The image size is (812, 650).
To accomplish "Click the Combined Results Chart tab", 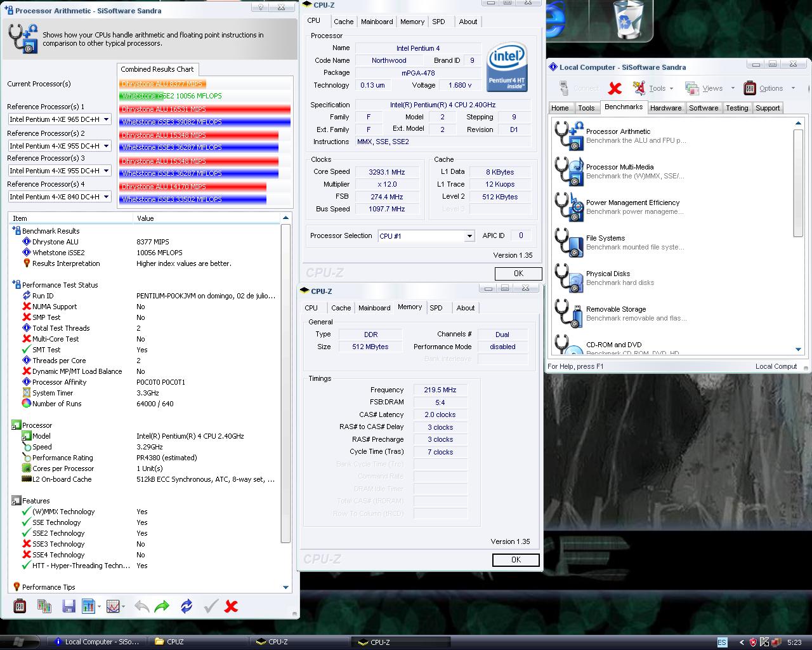I will (157, 69).
